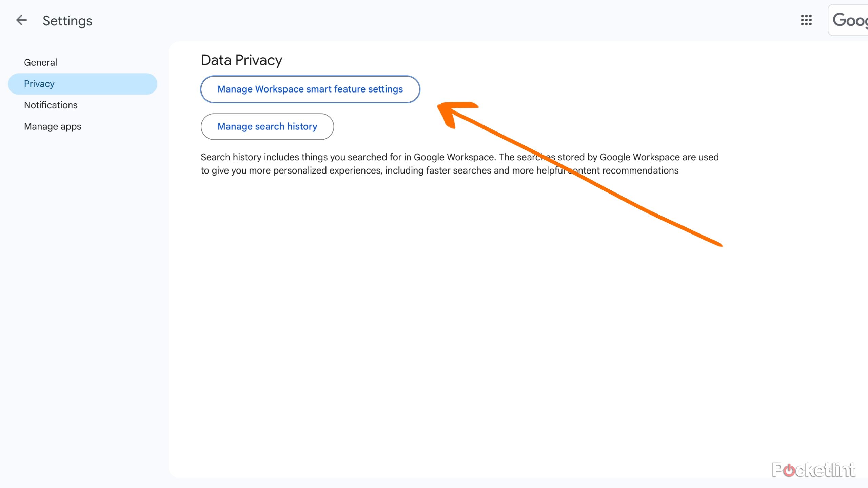Open the Google apps grid launcher
868x488 pixels.
point(806,20)
